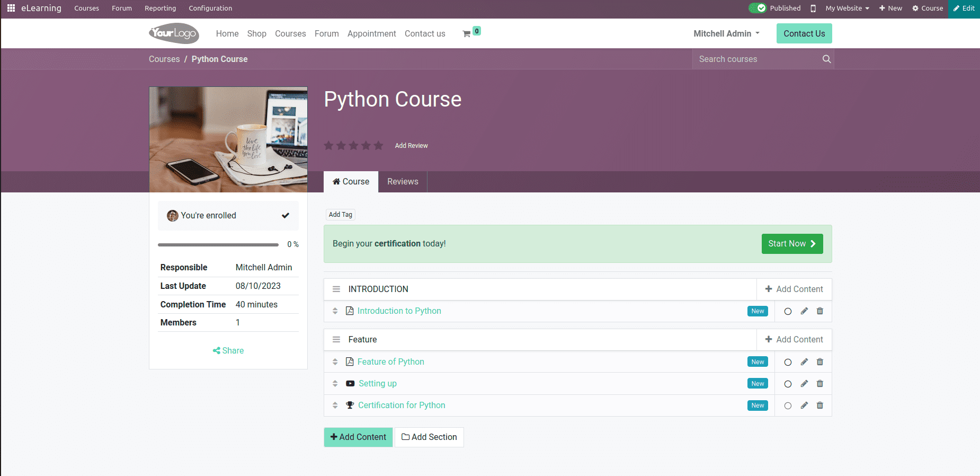This screenshot has width=980, height=476.
Task: Click reorder handle for Certification for Python
Action: point(335,406)
